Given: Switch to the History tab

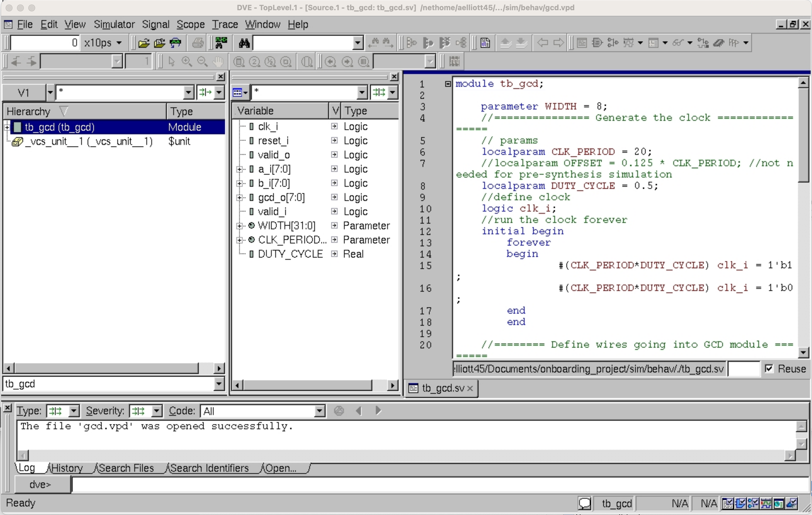Looking at the screenshot, I should click(x=67, y=468).
